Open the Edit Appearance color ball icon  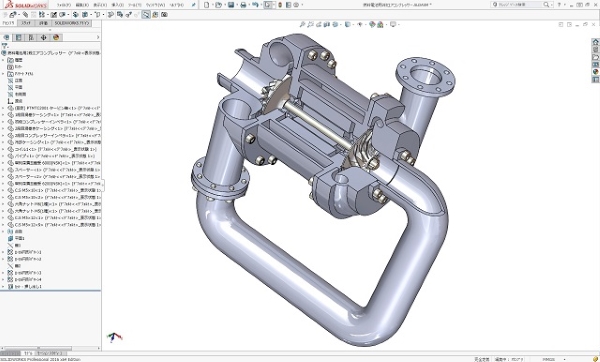pos(372,24)
